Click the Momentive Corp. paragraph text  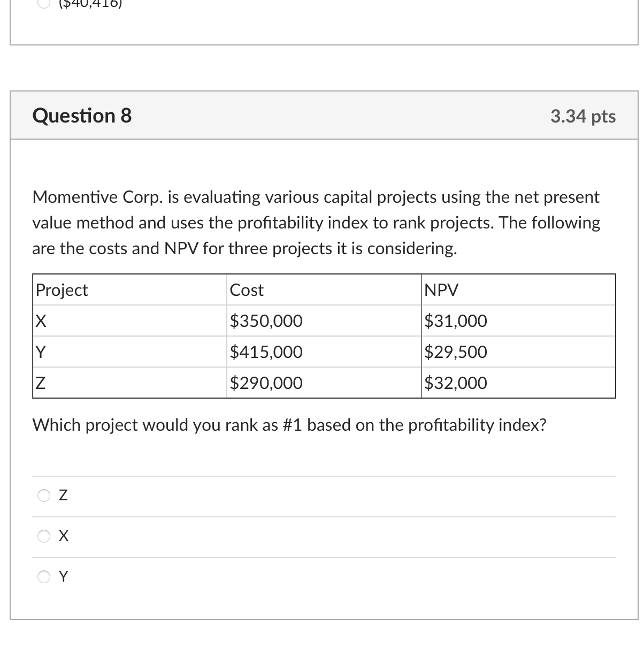tap(316, 223)
